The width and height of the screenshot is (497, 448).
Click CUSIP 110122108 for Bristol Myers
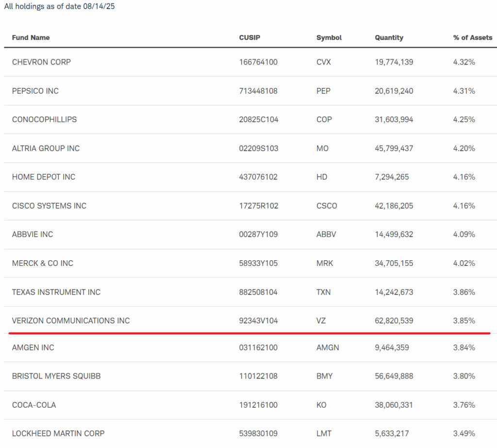[x=258, y=376]
